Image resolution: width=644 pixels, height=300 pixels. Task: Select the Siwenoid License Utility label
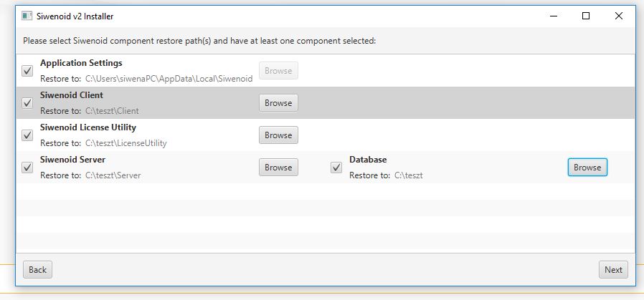tap(88, 127)
